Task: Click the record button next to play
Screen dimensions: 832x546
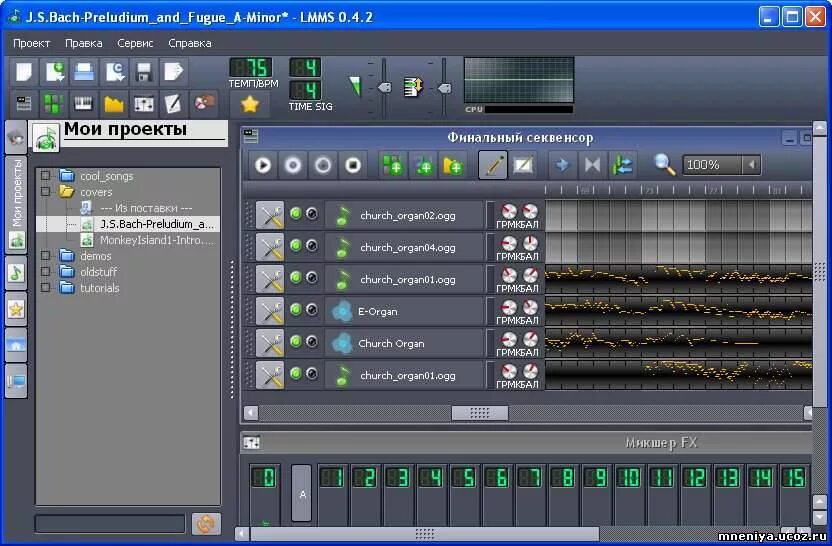Action: 293,166
